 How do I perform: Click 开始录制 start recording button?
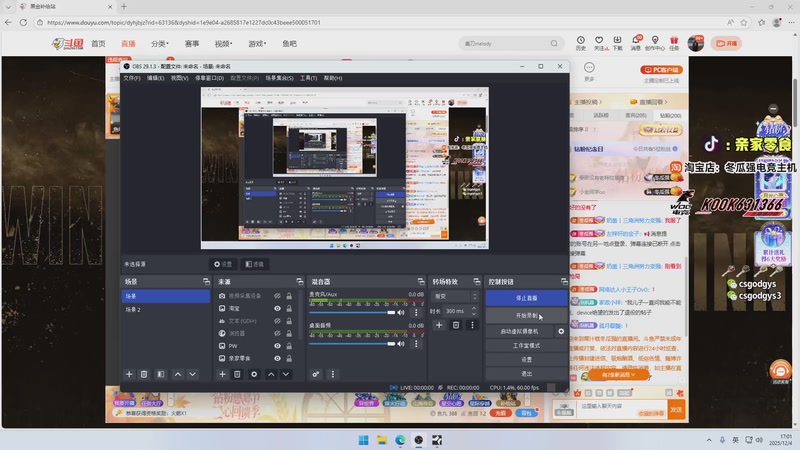pyautogui.click(x=527, y=315)
